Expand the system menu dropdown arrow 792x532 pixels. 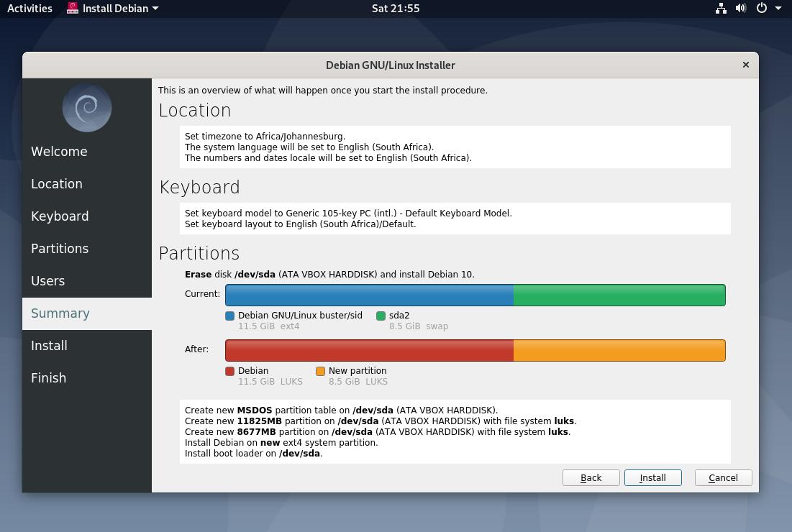tap(778, 9)
